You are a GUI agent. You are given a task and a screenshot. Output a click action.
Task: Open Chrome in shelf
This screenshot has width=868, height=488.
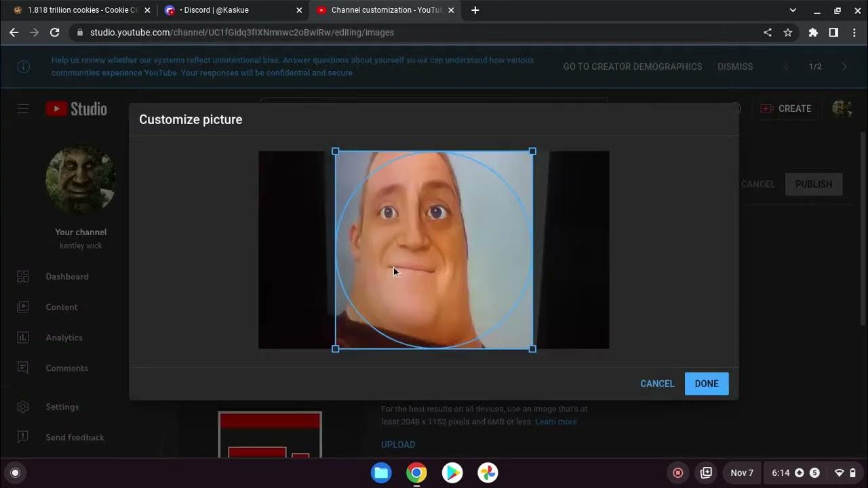tap(416, 473)
